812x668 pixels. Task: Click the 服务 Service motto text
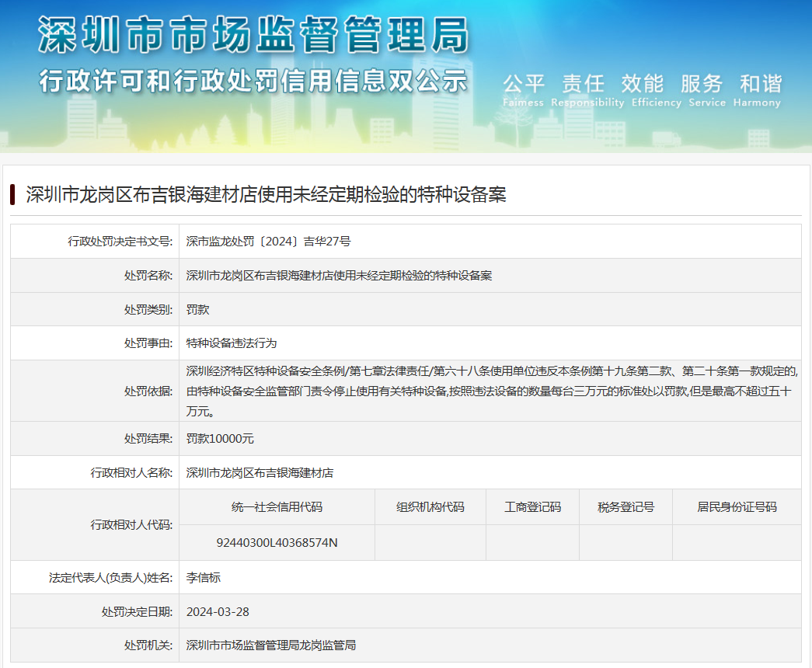[x=701, y=84]
